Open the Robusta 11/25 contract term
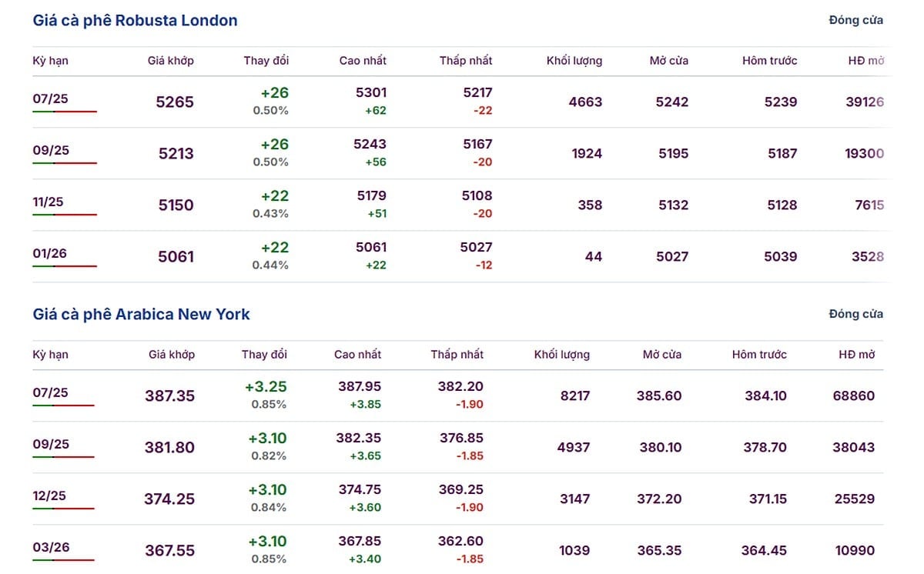The image size is (924, 574). (48, 202)
